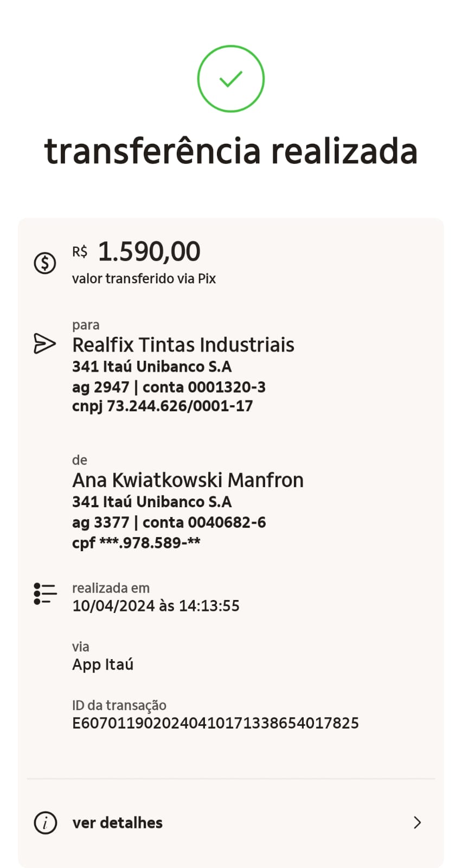Click the transfer date and time text
This screenshot has height=868, width=462.
coord(156,606)
